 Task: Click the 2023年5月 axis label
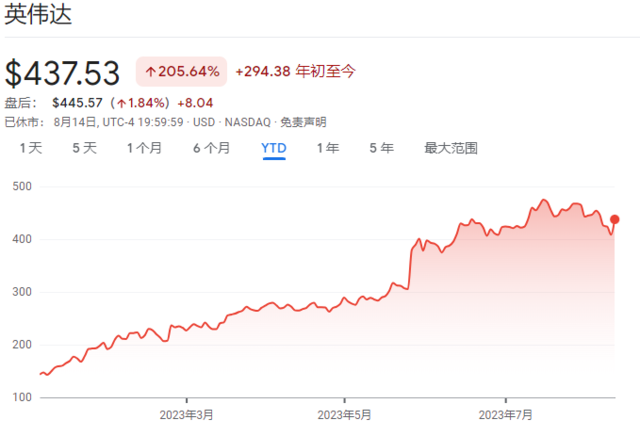[344, 415]
